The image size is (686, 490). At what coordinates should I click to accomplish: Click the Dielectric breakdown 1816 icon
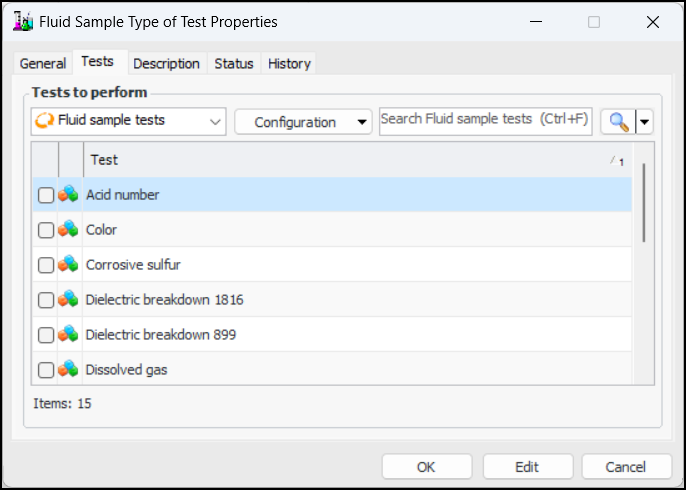pos(68,300)
